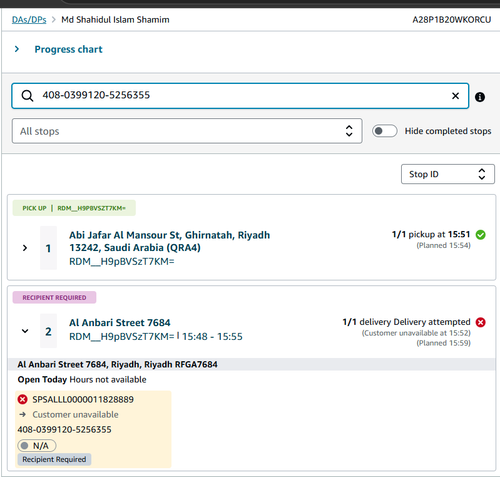The image size is (500, 477).
Task: Clear the search field with X
Action: pos(455,96)
